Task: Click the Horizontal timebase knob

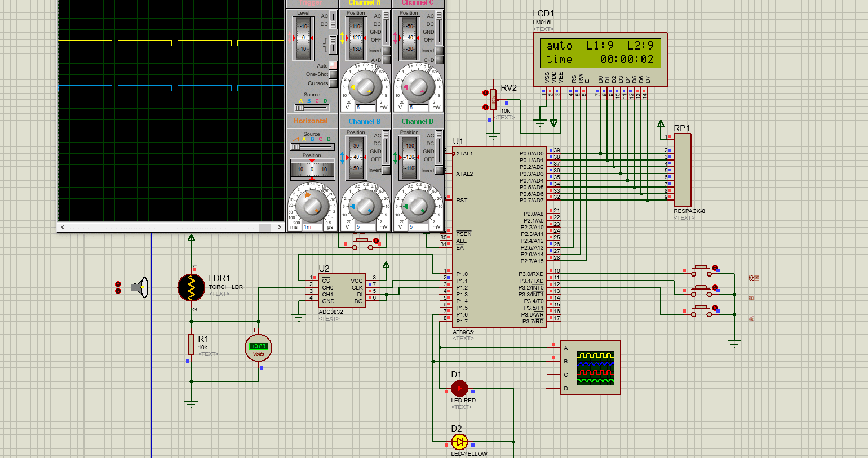Action: 312,206
